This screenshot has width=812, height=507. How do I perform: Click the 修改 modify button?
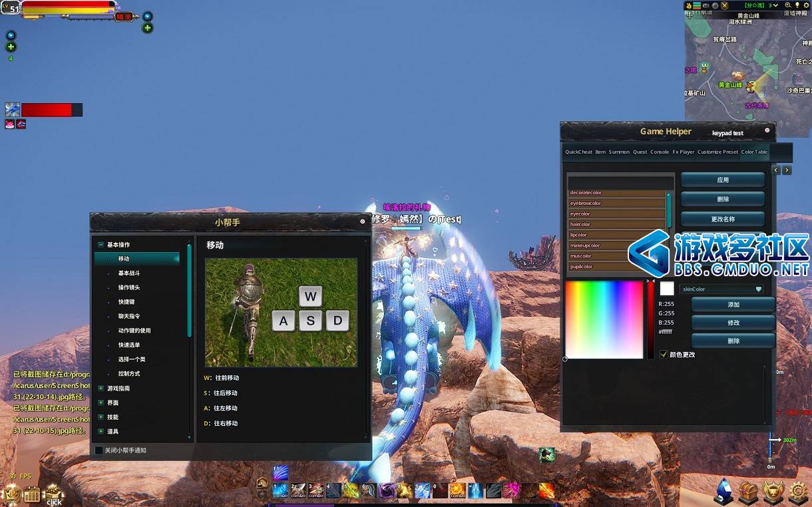[x=733, y=323]
